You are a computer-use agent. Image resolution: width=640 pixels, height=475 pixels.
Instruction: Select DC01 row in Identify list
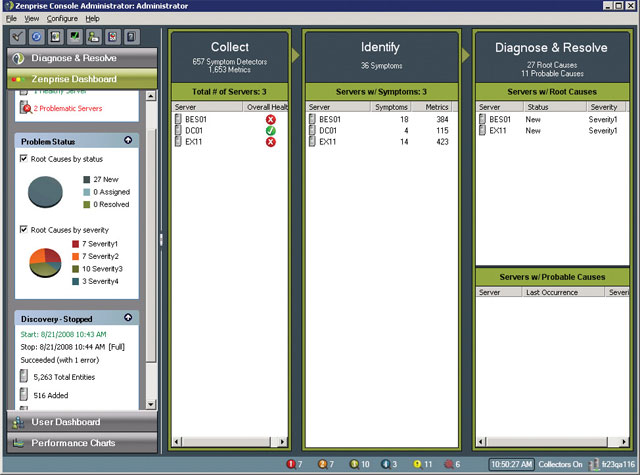(382, 131)
